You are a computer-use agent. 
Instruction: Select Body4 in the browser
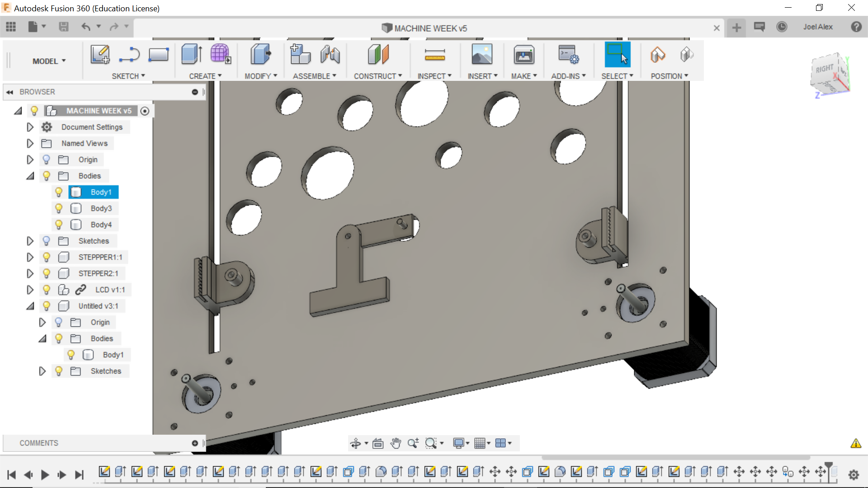coord(101,225)
